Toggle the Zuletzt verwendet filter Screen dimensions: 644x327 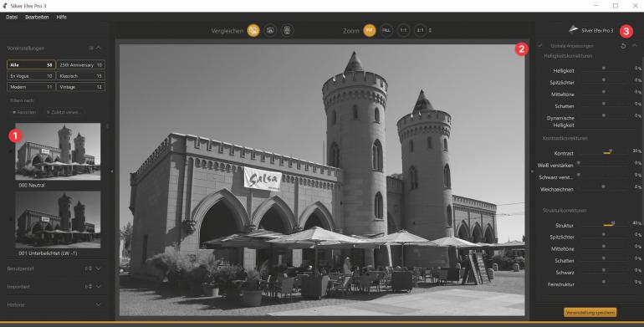63,112
